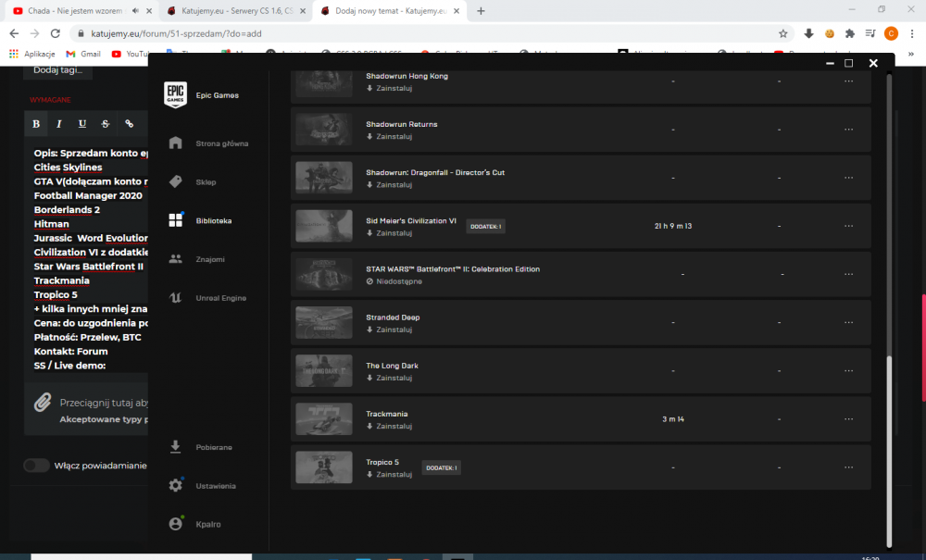Screen dimensions: 926x560
Task: Click the webpage scrollbar thumb
Action: tap(923, 348)
